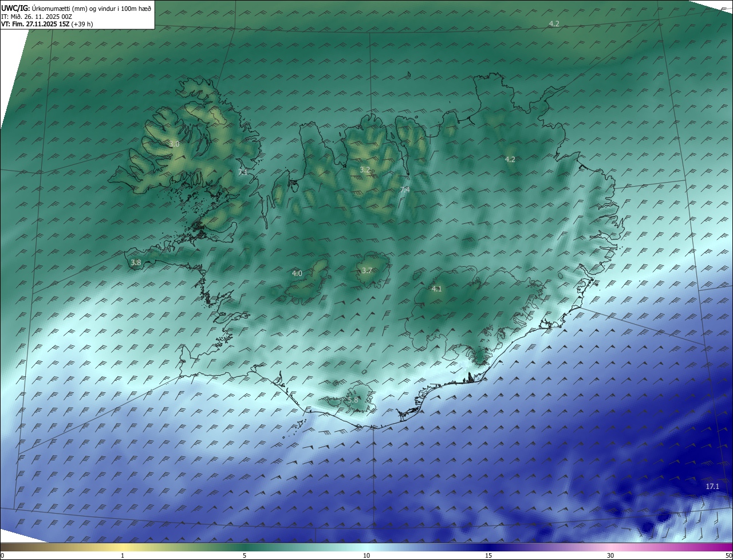Click the 30 tick label on the color scale
Screen dimensions: 733x560
610,555
